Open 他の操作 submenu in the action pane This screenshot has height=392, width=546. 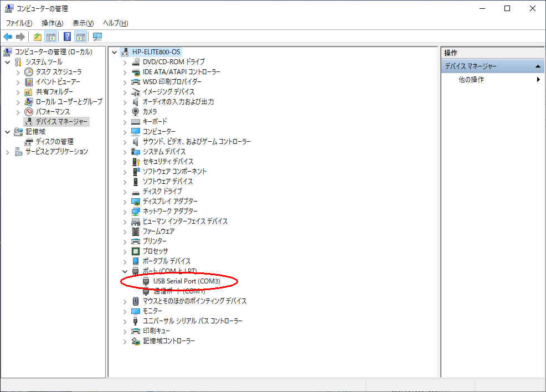(x=471, y=80)
